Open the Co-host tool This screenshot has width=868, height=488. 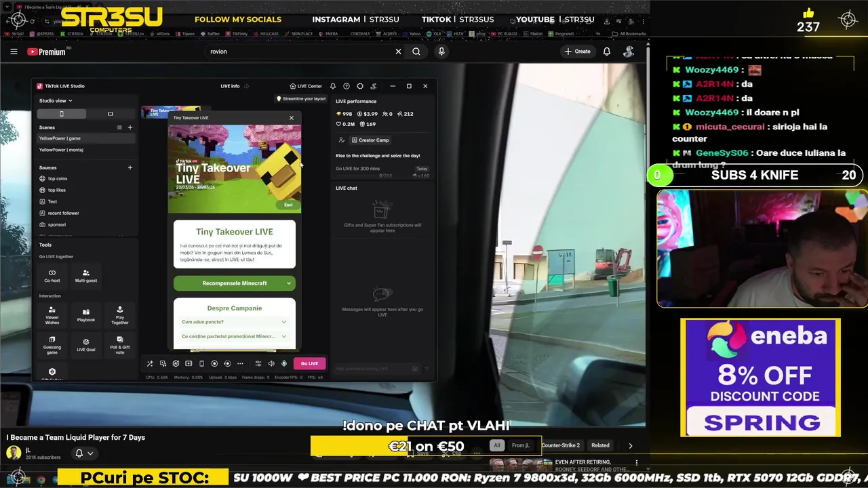[52, 276]
